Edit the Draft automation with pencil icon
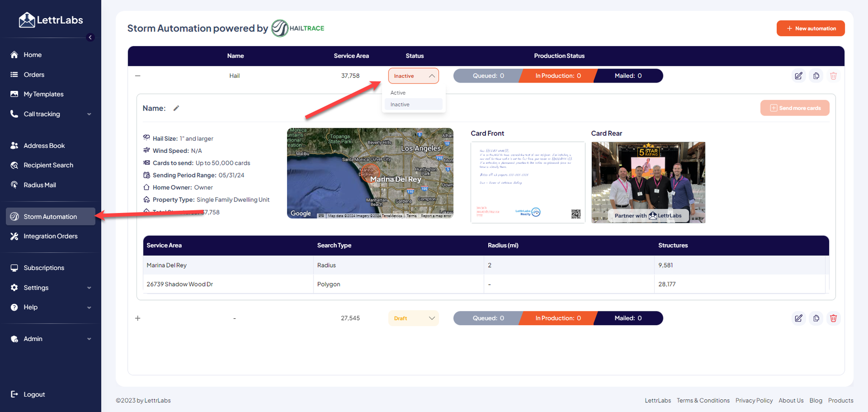Viewport: 868px width, 412px height. point(799,318)
